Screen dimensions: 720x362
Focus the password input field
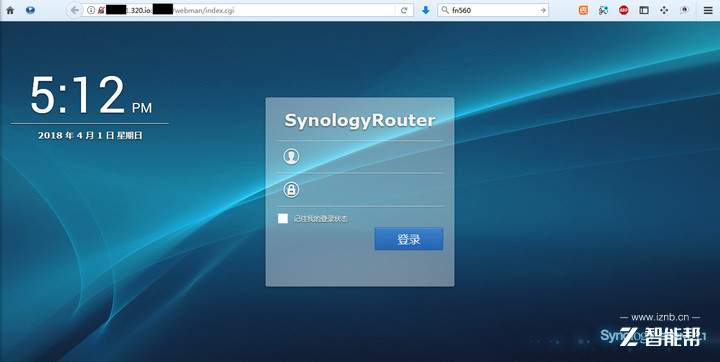(360, 189)
